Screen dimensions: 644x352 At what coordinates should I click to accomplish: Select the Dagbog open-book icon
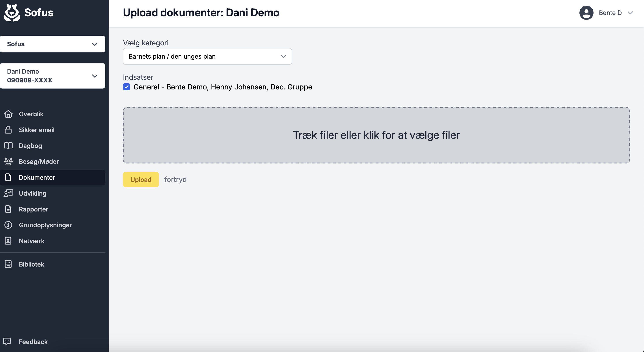click(x=8, y=146)
